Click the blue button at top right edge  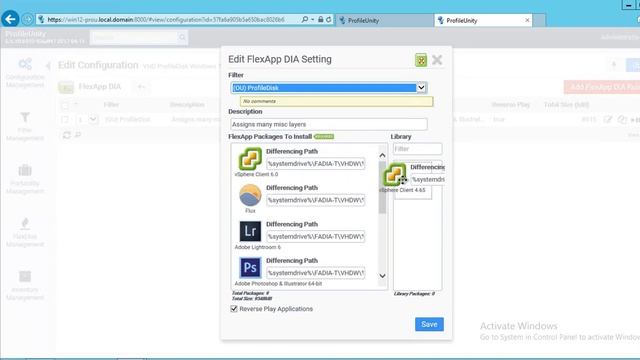[633, 65]
